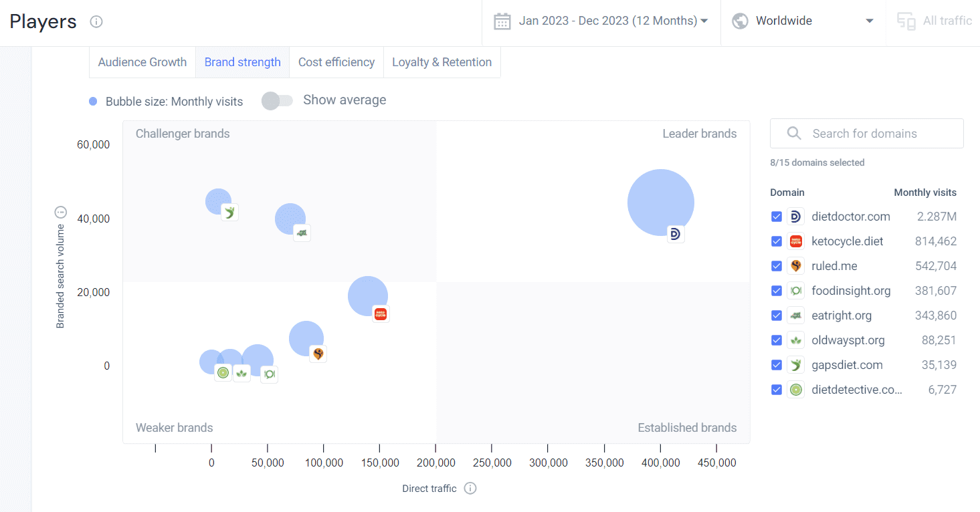Image resolution: width=980 pixels, height=512 pixels.
Task: Uncheck the foodinsight.org checkbox
Action: coord(776,291)
